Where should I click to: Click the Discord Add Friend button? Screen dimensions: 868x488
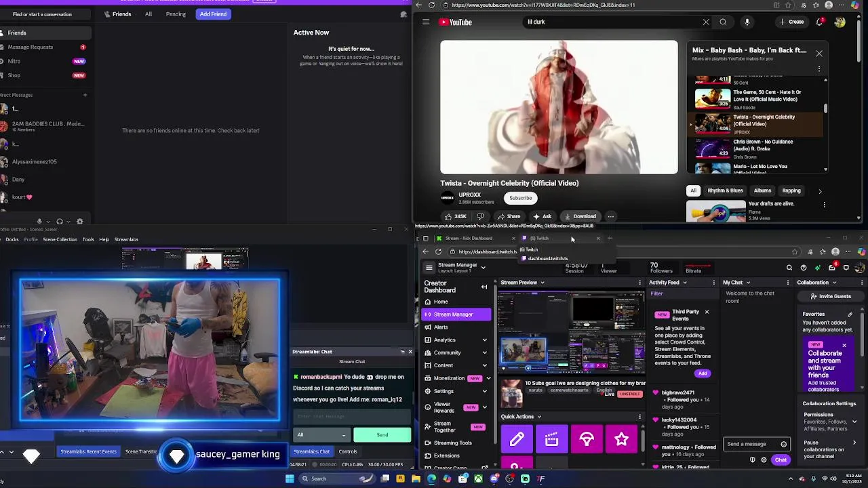(213, 14)
